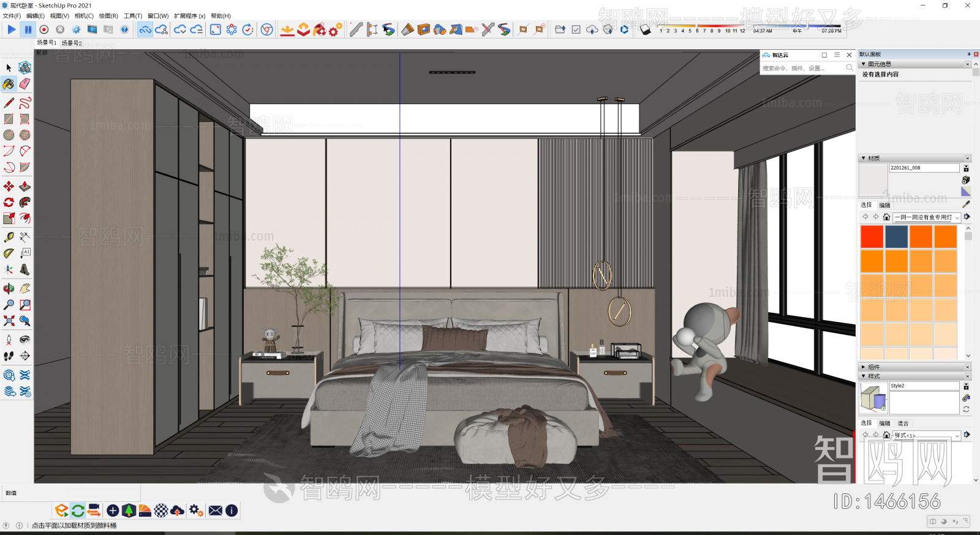Open the 编辑(E) menu
Image resolution: width=980 pixels, height=535 pixels.
[36, 16]
